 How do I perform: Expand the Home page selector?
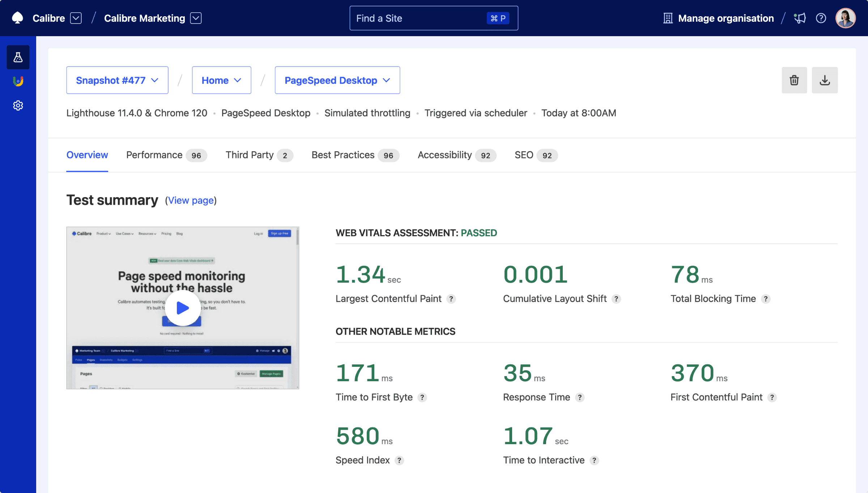click(221, 80)
